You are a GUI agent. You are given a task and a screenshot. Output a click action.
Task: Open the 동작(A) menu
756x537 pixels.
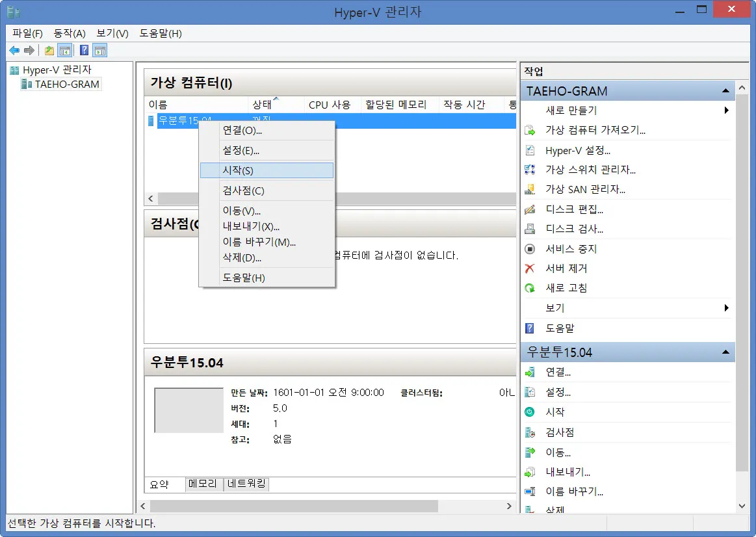coord(70,33)
